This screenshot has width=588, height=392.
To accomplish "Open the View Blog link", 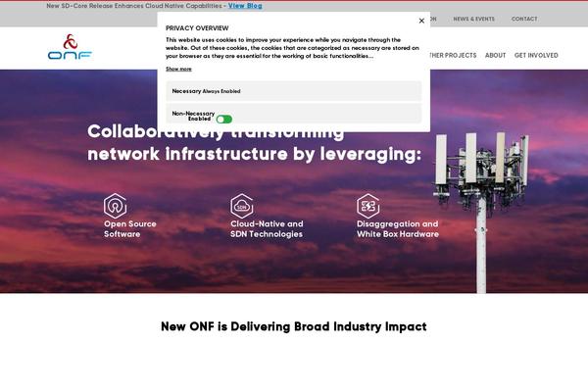I will click(245, 6).
